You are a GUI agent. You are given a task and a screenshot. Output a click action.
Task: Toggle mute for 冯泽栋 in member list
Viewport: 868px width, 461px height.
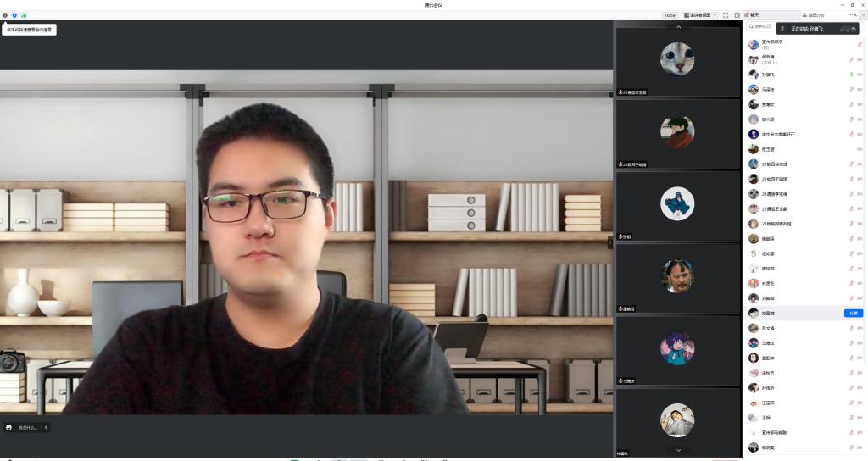coord(851,89)
